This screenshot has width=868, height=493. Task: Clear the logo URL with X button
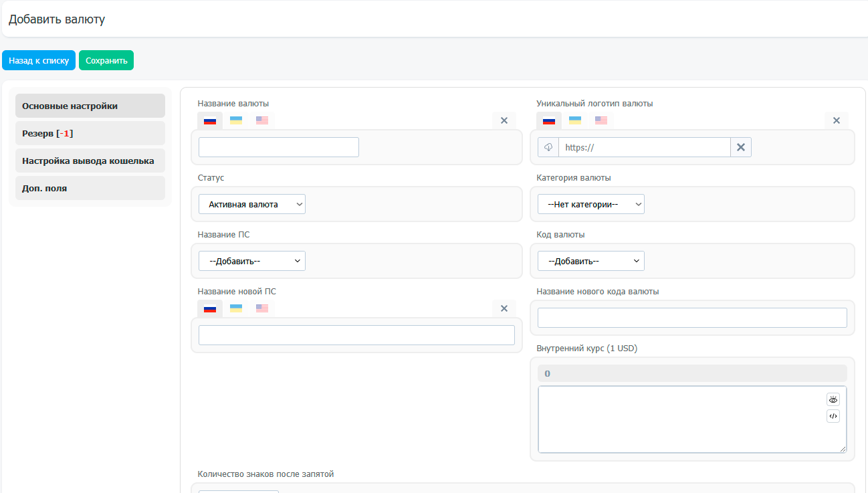tap(740, 147)
